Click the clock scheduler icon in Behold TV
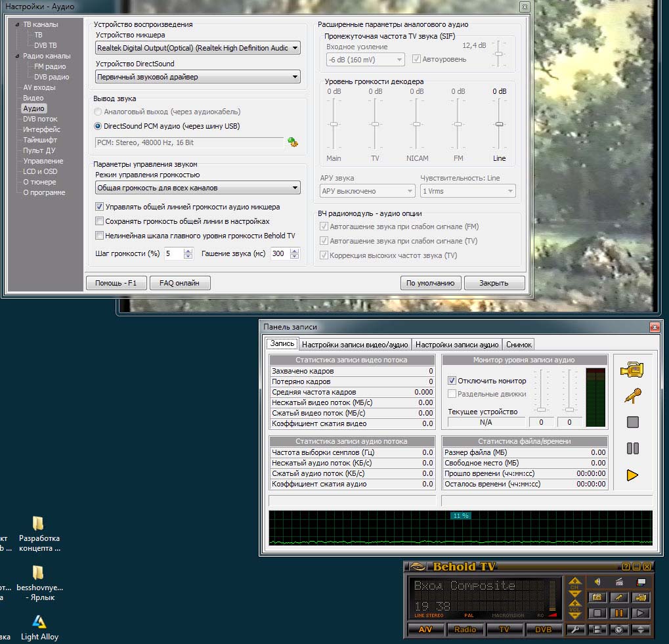 coord(619,630)
